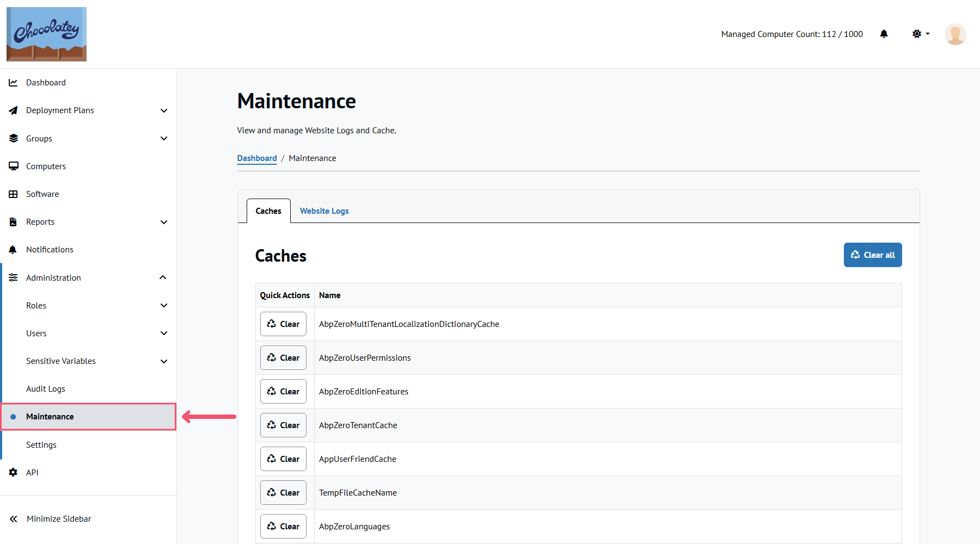
Task: Click the Groups layers icon
Action: [x=13, y=138]
